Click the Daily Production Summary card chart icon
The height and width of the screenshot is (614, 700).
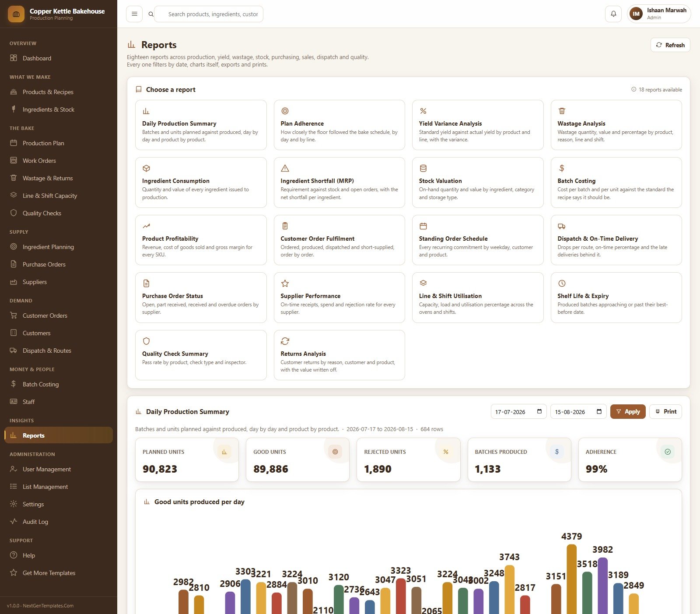tap(146, 111)
